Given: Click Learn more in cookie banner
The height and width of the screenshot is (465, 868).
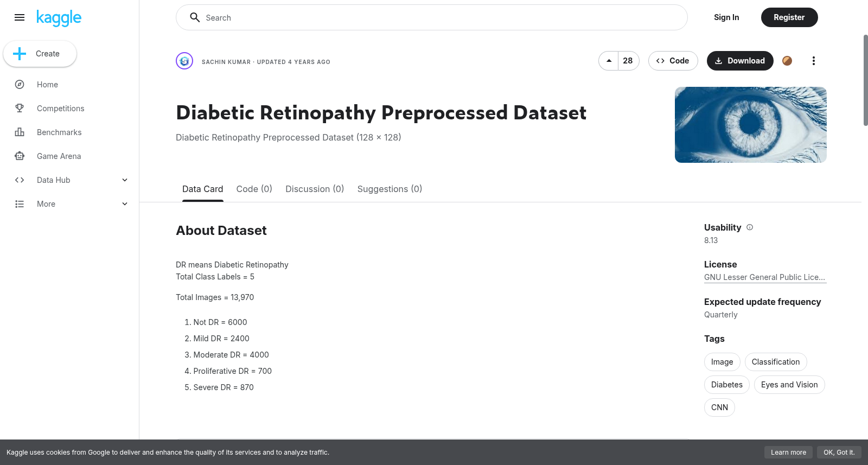Looking at the screenshot, I should click(788, 453).
